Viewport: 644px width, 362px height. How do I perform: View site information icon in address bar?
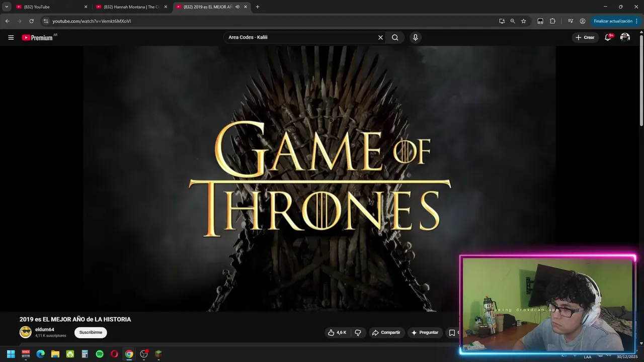(x=46, y=21)
